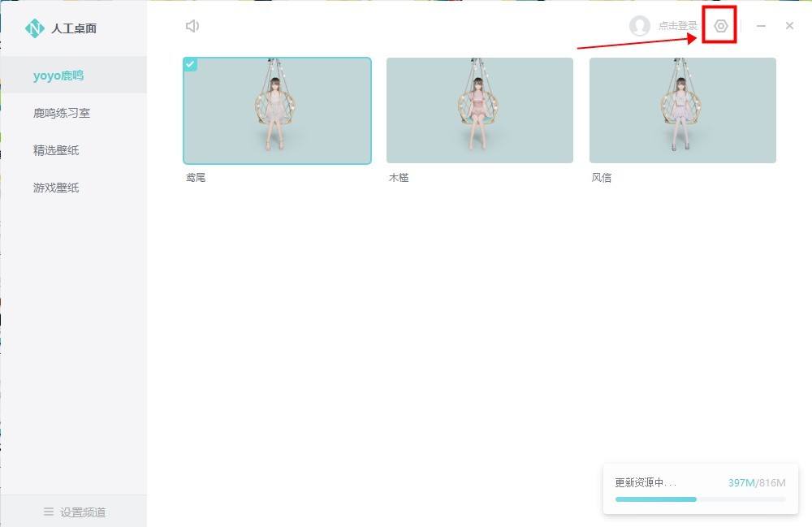Viewport: 812px width, 527px height.
Task: Click the 更新资源中 status text
Action: tap(646, 483)
